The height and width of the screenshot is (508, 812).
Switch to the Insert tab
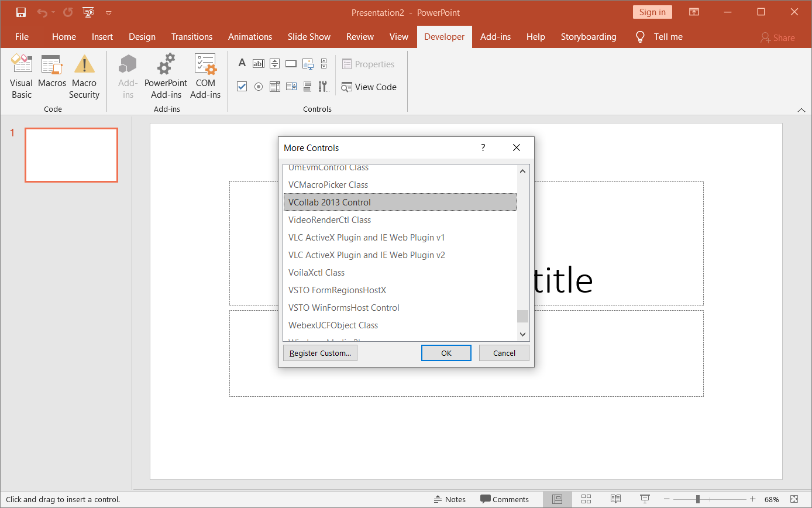tap(102, 36)
